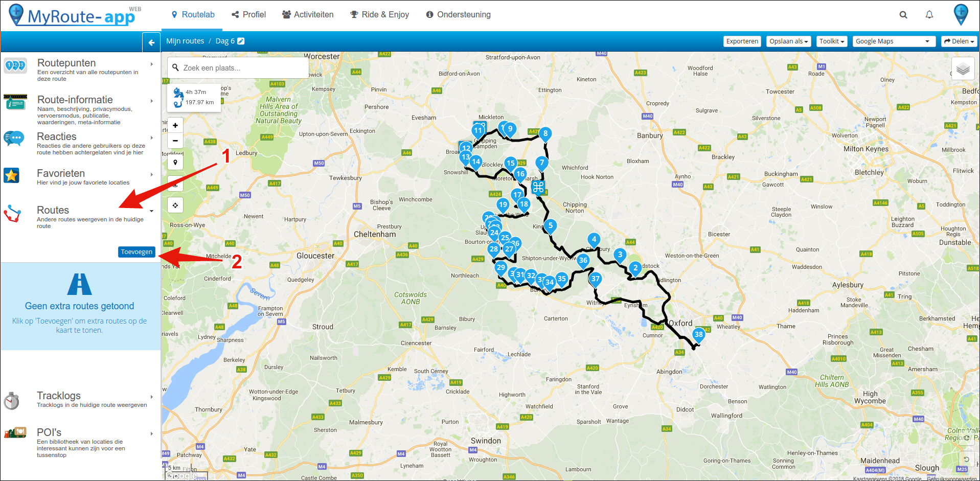Open the search magnifier in the header

(x=903, y=15)
